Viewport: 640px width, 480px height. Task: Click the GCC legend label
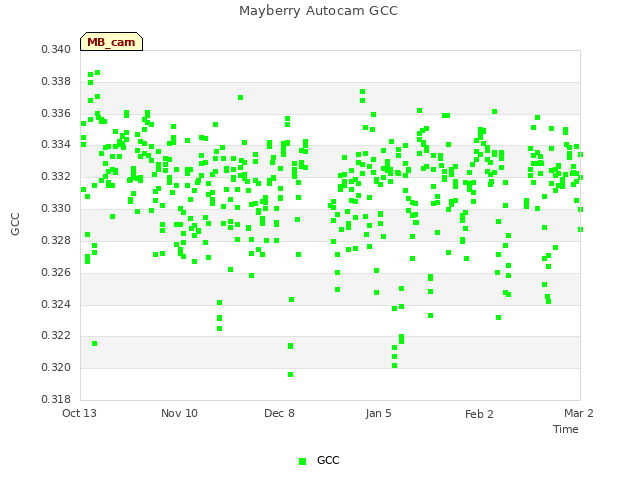[x=328, y=460]
